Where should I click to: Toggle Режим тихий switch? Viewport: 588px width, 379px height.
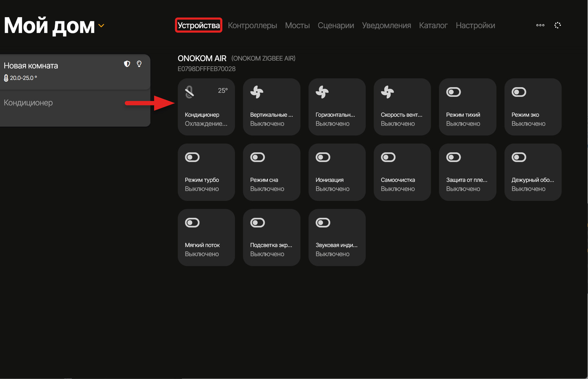[454, 92]
